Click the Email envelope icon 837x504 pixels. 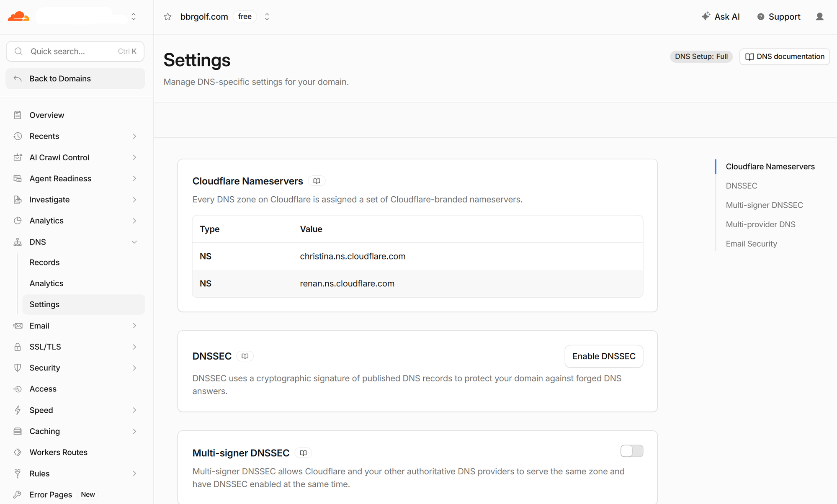18,326
